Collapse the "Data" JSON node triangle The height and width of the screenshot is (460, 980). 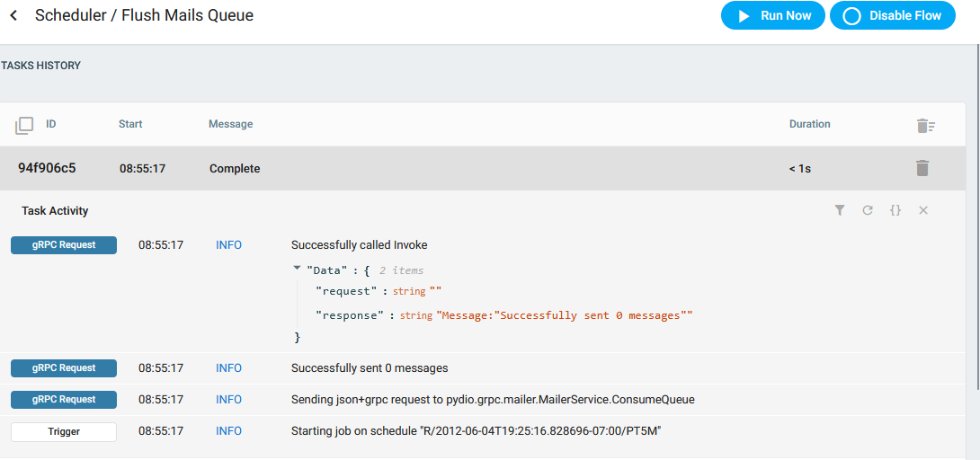[297, 269]
